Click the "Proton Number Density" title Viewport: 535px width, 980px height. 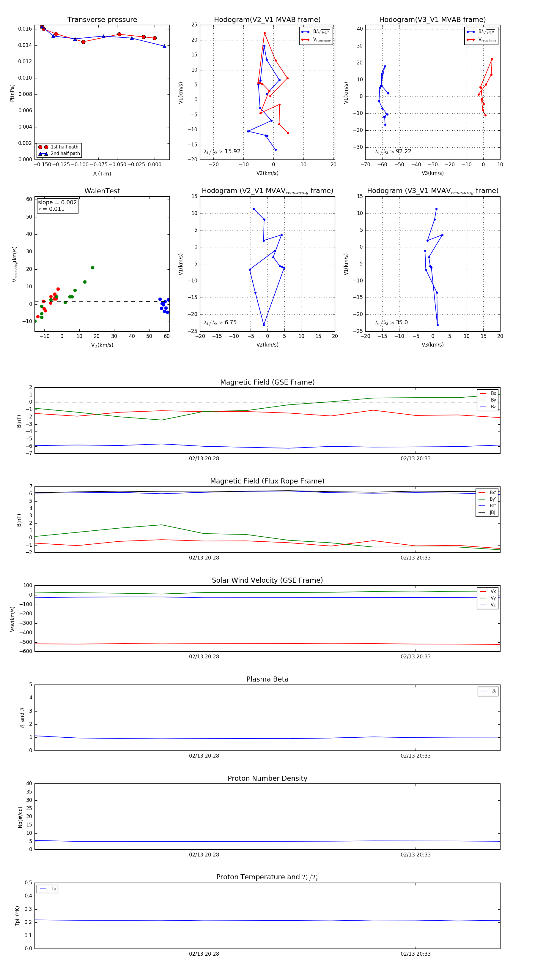[x=267, y=778]
